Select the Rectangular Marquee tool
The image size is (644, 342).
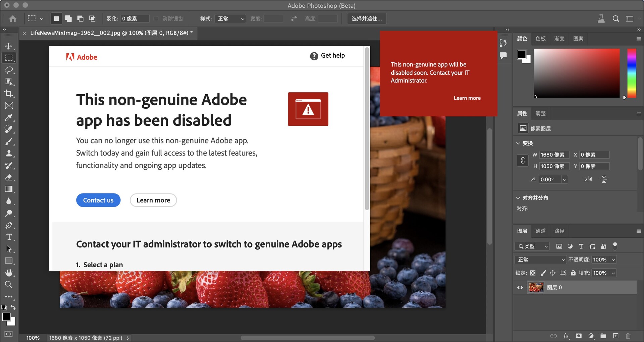coord(9,58)
